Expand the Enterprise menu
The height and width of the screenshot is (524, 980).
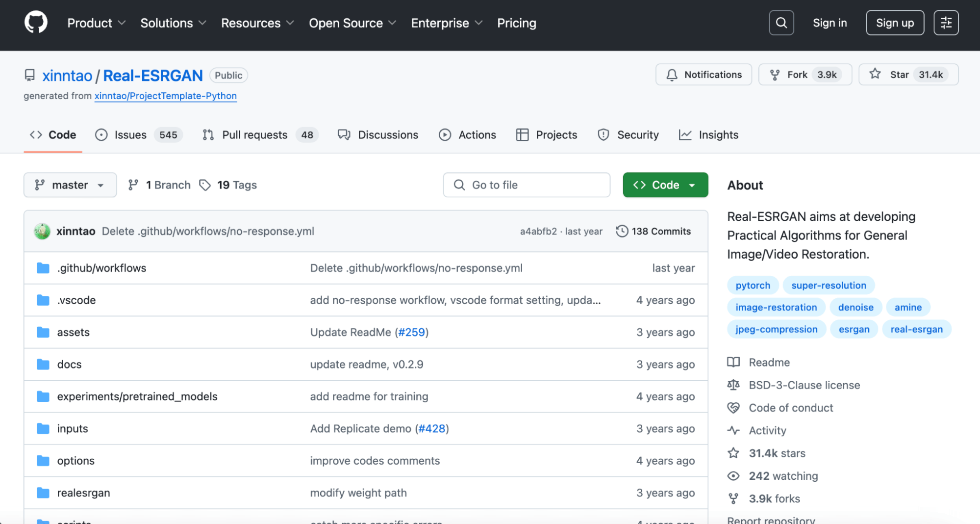447,23
